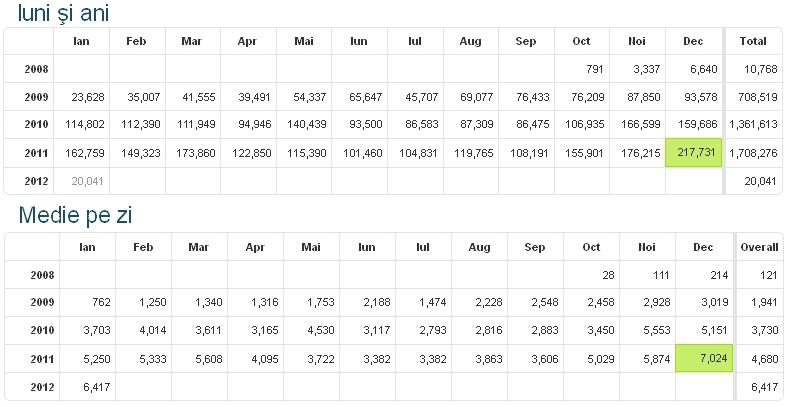Select the Total column header
The image size is (792, 407).
753,41
